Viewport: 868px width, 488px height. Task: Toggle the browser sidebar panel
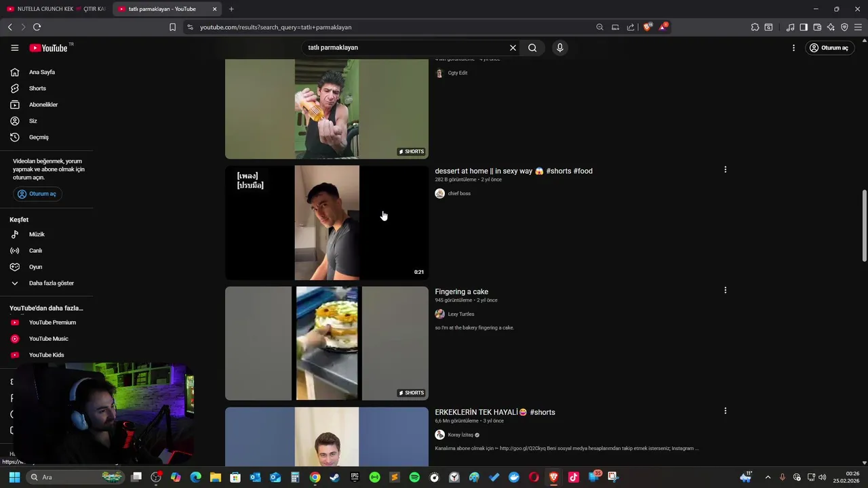coord(804,27)
